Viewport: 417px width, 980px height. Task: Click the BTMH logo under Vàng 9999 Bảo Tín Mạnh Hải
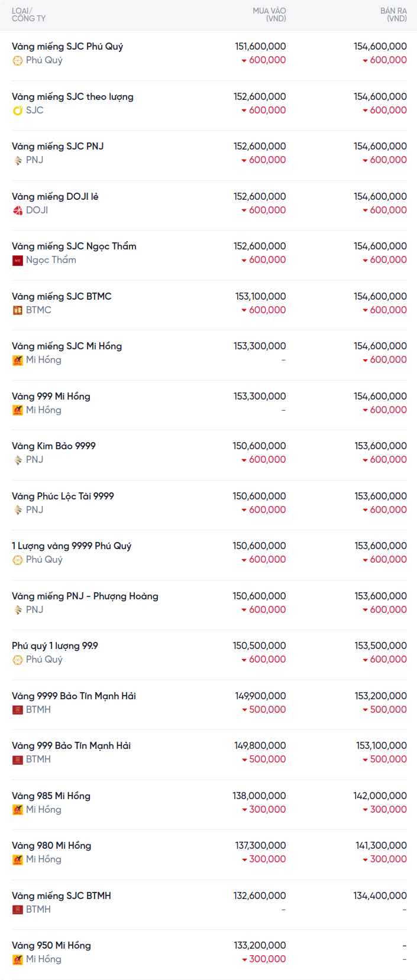pyautogui.click(x=18, y=710)
